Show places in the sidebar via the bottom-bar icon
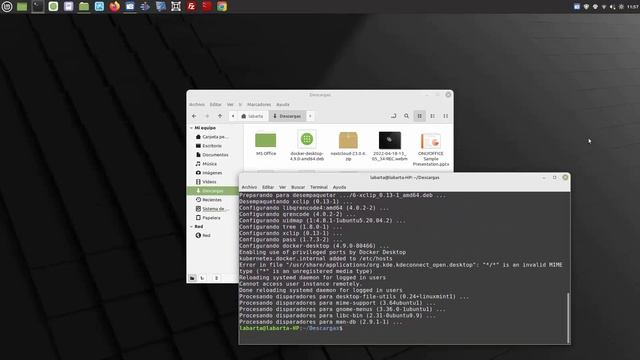The height and width of the screenshot is (360, 640). [192, 278]
